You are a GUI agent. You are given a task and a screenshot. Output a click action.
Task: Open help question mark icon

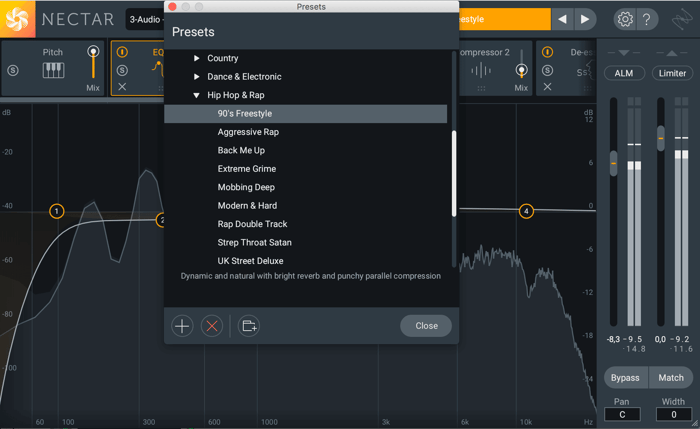coord(646,19)
